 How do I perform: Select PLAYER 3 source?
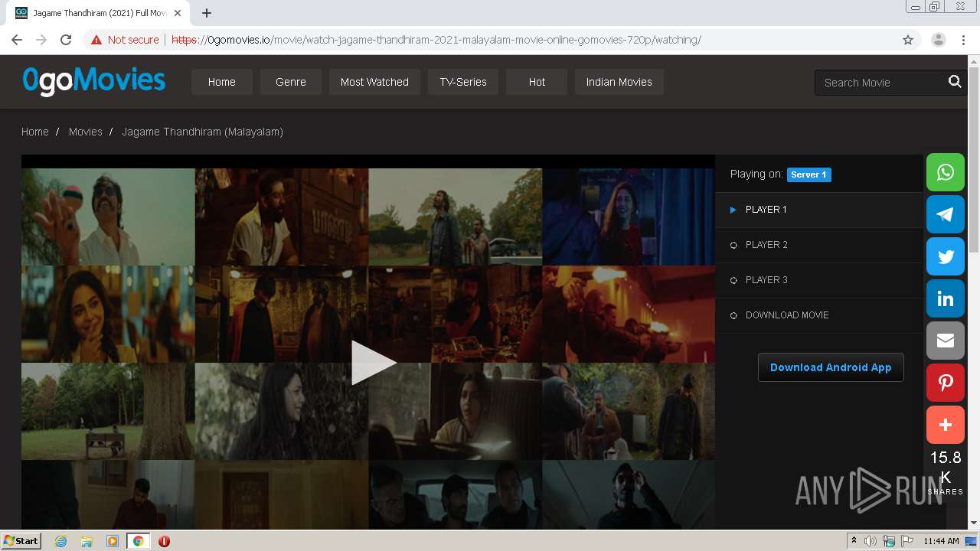819,280
